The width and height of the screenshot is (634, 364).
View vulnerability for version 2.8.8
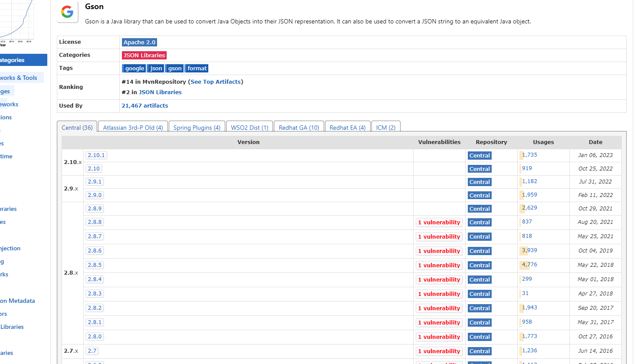(439, 223)
